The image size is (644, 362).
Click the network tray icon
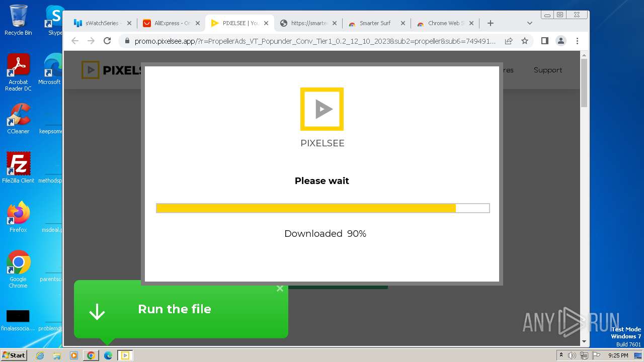tap(584, 355)
